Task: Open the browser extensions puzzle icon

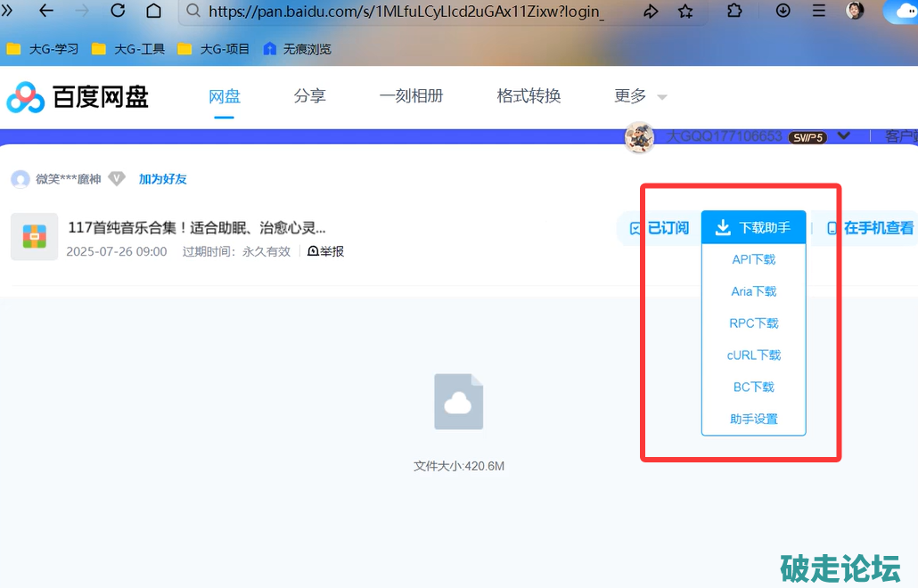Action: coord(734,11)
